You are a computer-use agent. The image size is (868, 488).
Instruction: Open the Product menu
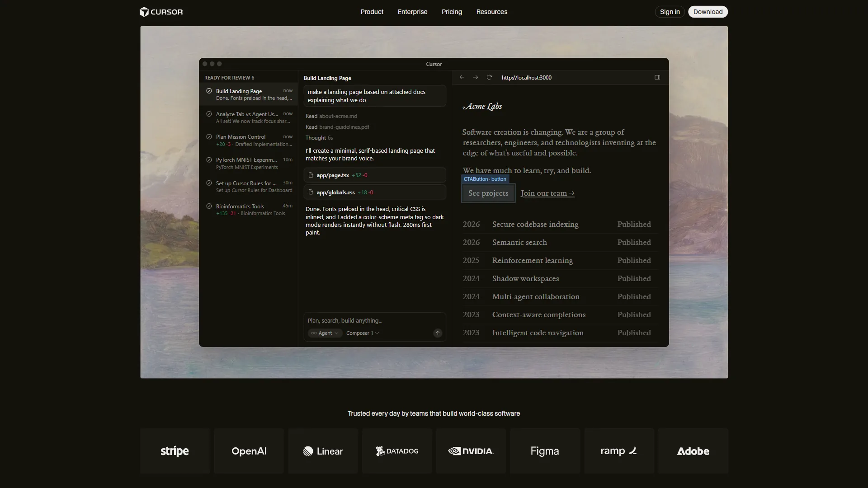tap(372, 12)
